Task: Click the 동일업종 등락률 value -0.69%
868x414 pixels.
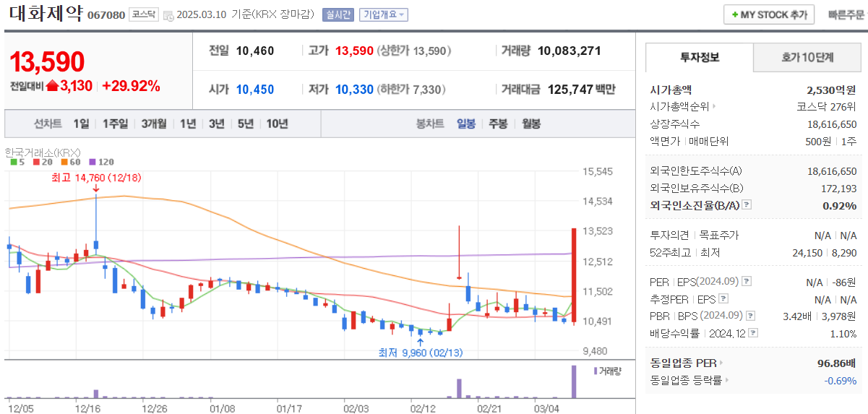Action: (x=841, y=380)
